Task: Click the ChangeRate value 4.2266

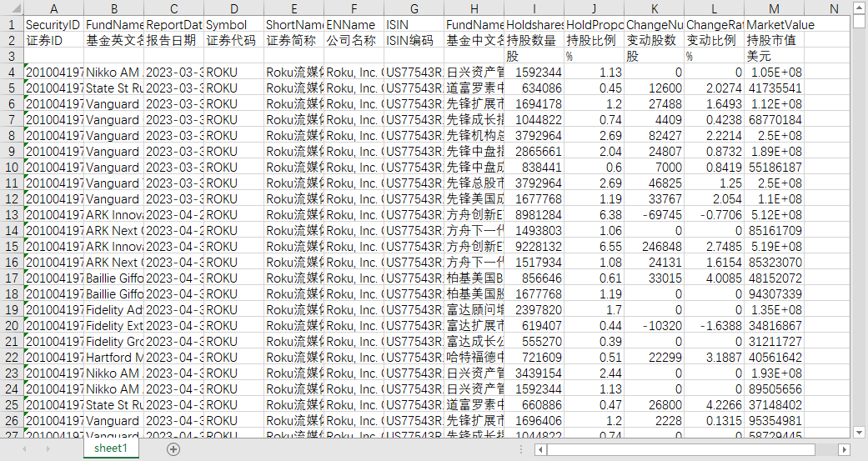Action: [715, 405]
